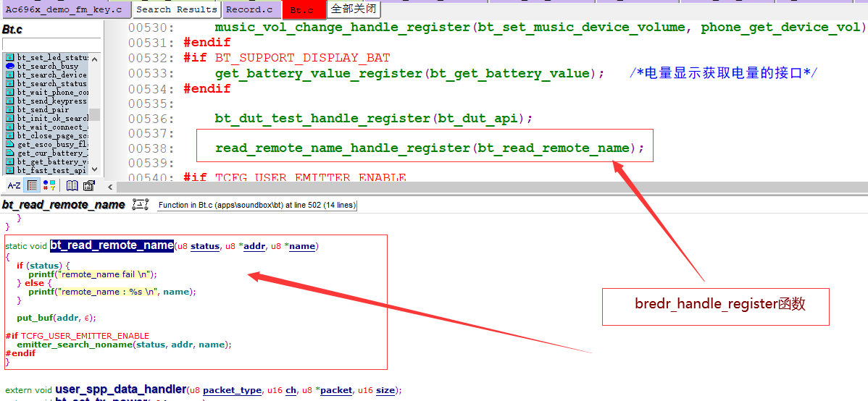
Task: Click bt_dut_api argument on line 536
Action: (x=477, y=119)
